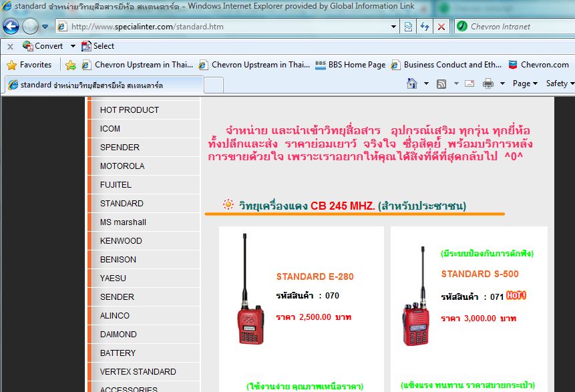
Task: Select MOTOROLA in the sidebar menu
Action: (122, 166)
